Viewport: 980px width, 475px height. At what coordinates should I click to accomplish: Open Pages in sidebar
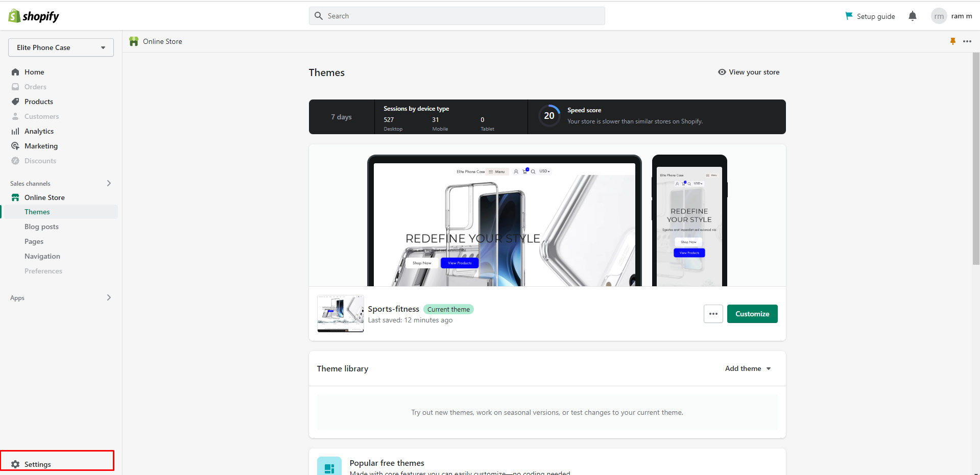point(34,241)
